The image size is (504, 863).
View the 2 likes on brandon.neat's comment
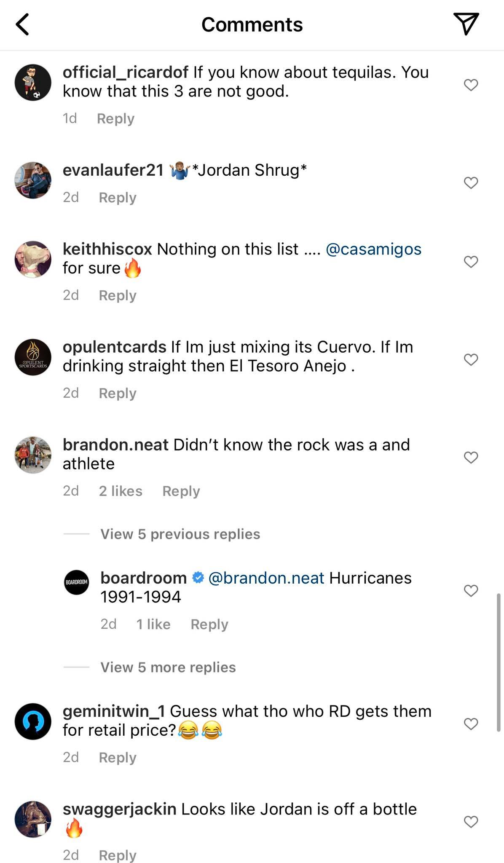pos(121,491)
